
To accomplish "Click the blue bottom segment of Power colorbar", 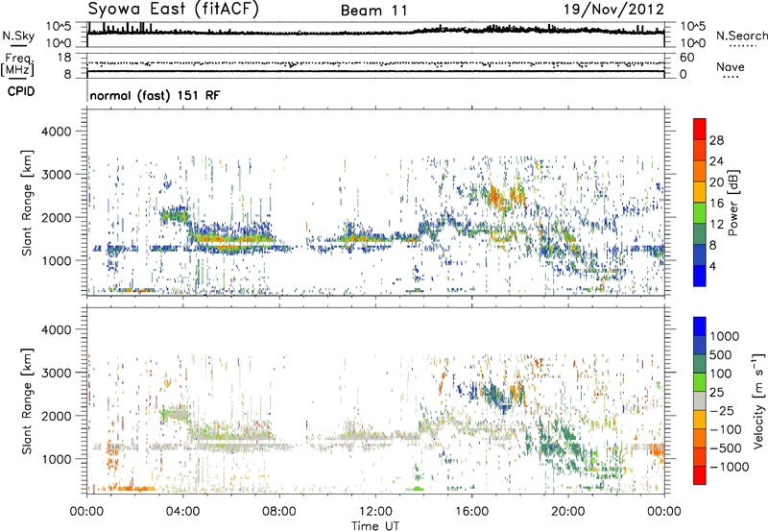I will tap(700, 276).
